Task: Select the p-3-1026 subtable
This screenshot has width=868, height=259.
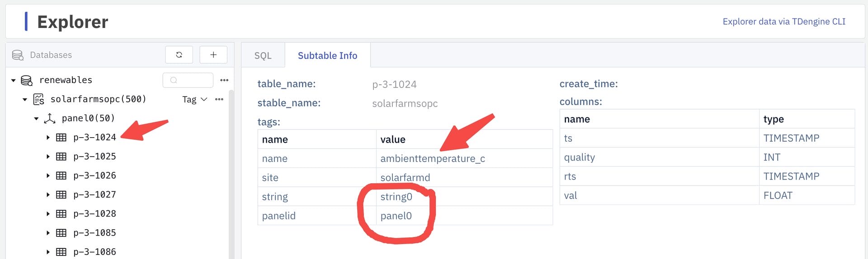Action: coord(94,176)
